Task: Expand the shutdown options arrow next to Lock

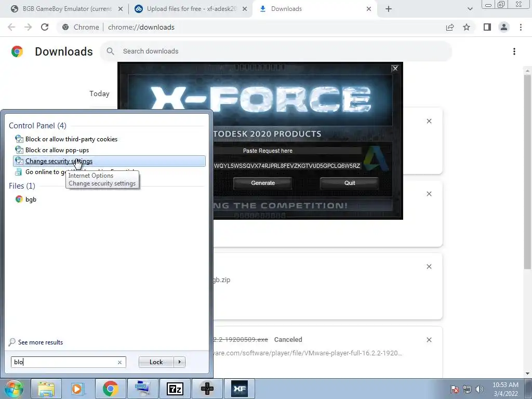Action: coord(179,362)
